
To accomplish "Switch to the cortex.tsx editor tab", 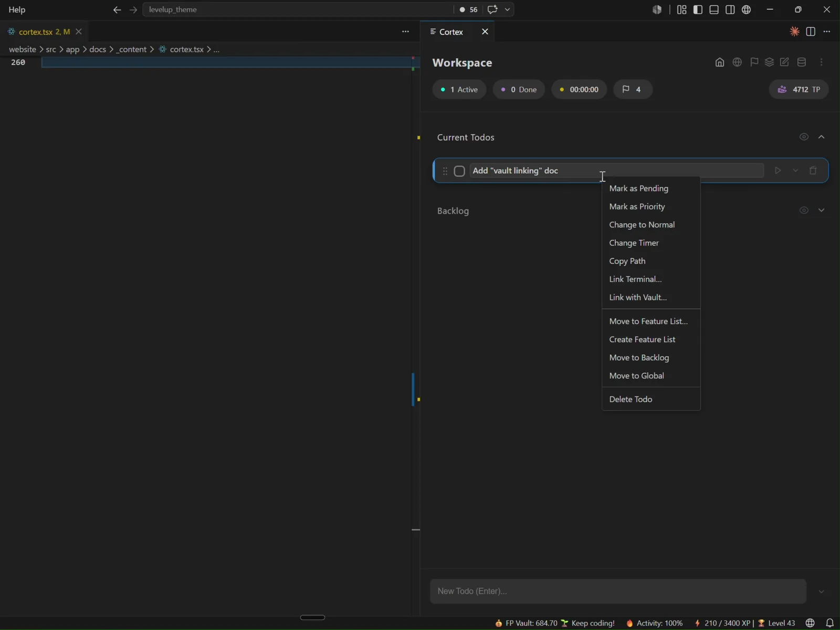I will click(x=44, y=32).
